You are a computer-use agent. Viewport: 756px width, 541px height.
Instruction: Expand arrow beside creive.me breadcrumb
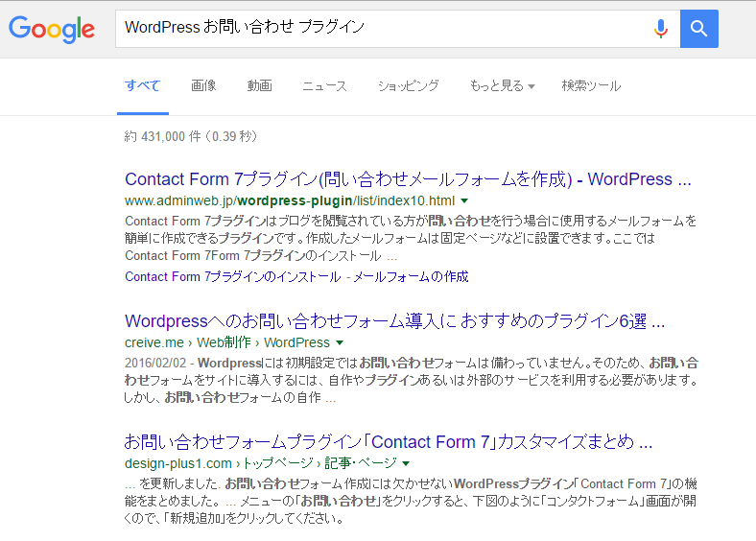pos(340,342)
